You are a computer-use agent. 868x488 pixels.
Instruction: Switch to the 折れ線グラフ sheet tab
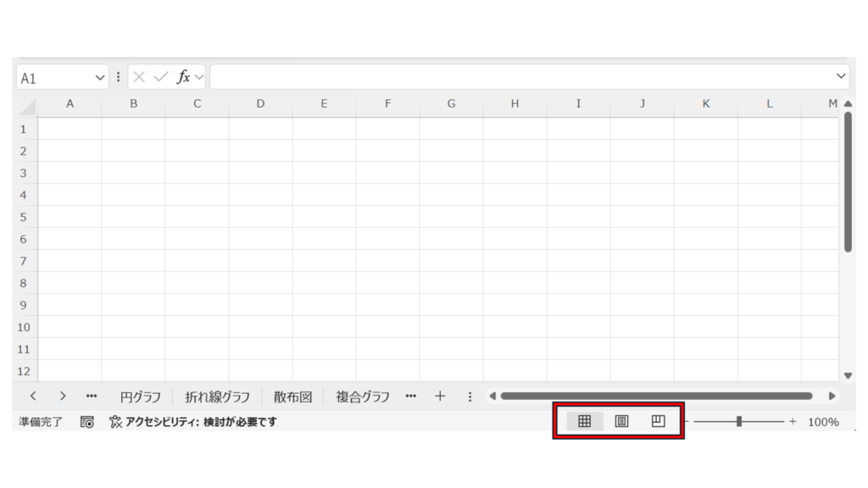tap(218, 396)
